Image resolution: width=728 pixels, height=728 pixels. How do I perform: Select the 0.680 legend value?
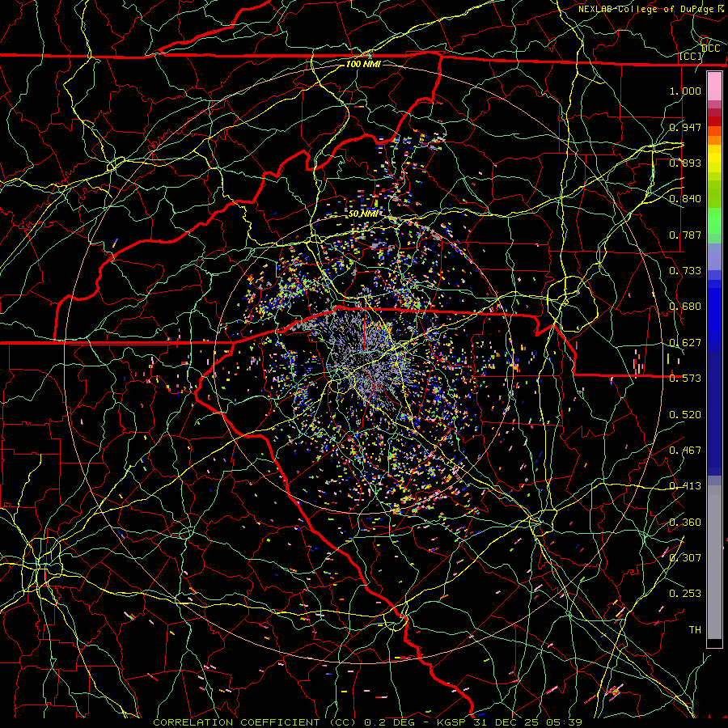click(x=685, y=307)
